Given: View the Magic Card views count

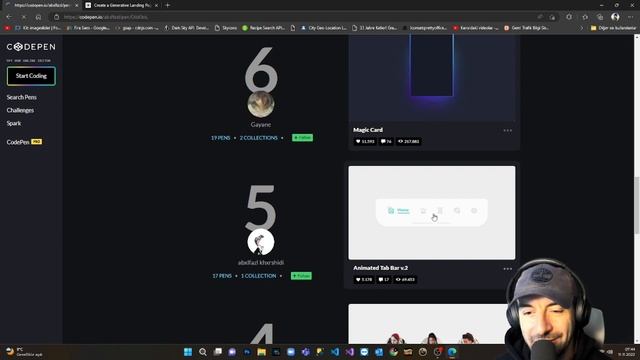Looking at the screenshot, I should point(408,141).
